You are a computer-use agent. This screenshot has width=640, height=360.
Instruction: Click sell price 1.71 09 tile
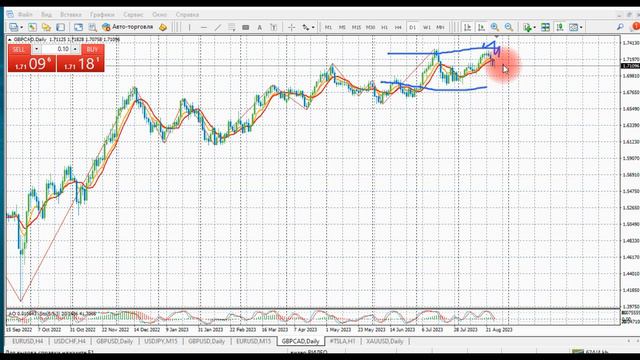pos(32,63)
